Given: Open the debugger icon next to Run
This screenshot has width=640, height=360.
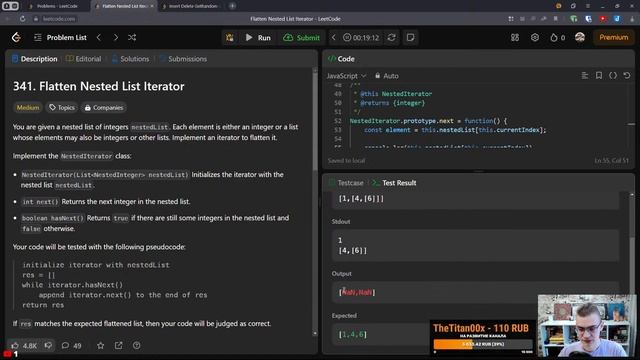Looking at the screenshot, I should [x=230, y=38].
